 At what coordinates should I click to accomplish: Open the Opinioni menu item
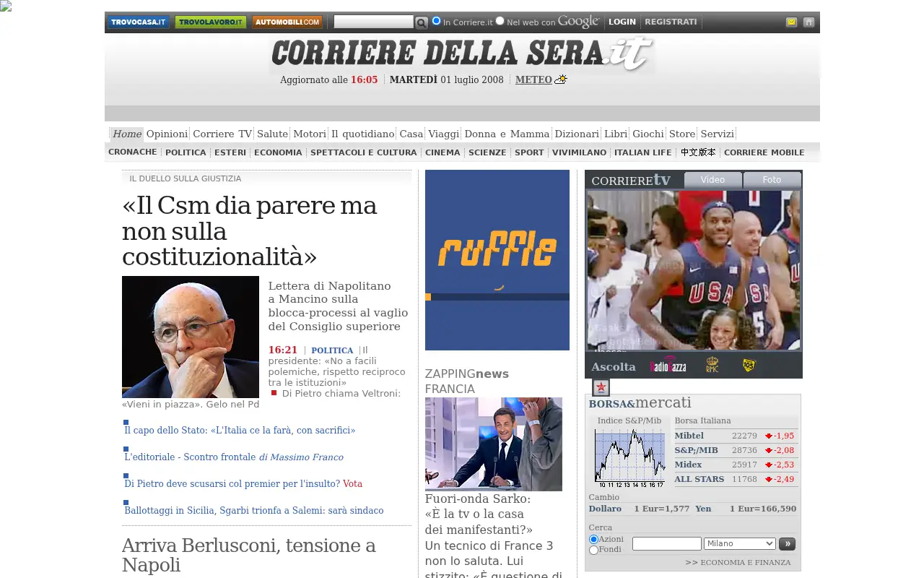(x=167, y=134)
